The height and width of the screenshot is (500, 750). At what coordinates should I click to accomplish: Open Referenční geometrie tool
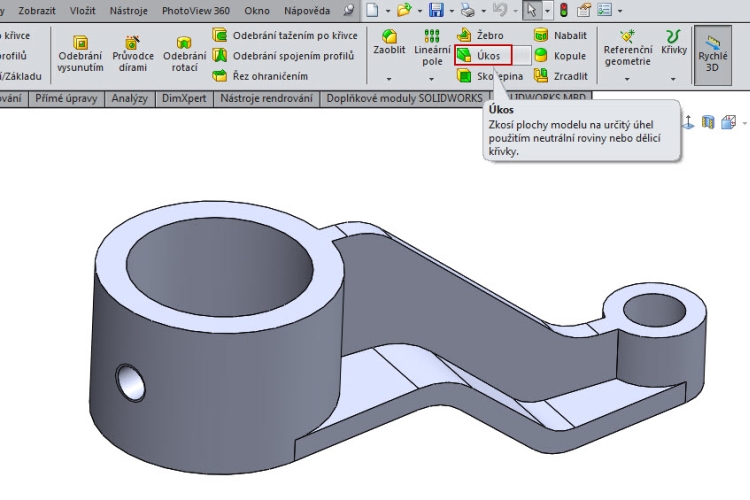point(628,48)
